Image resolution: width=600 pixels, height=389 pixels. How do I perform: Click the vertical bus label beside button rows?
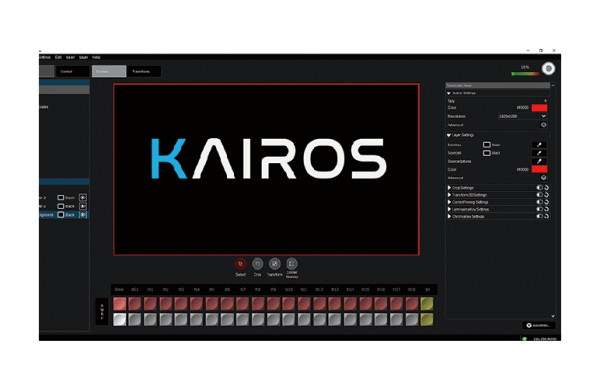click(102, 311)
